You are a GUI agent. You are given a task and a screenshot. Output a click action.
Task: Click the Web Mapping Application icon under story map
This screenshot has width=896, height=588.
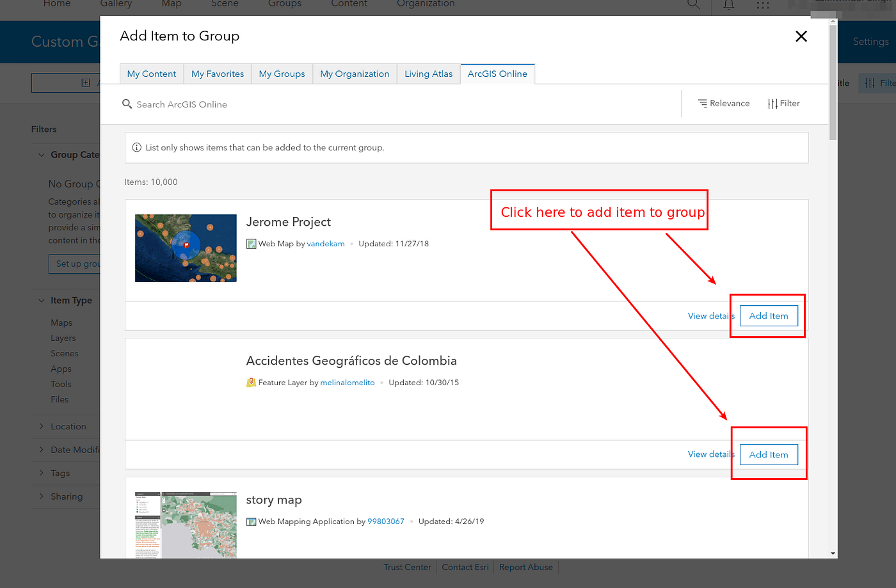click(x=250, y=521)
